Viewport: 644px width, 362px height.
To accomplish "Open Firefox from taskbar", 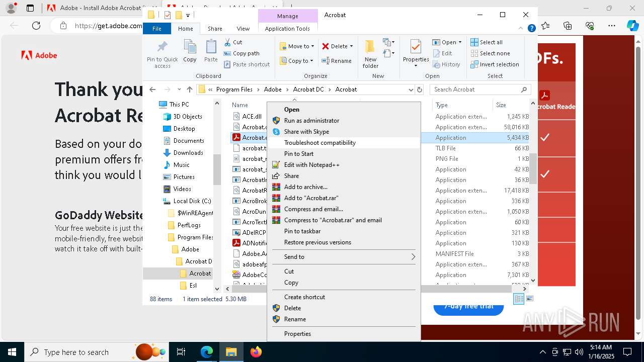I will point(256,352).
